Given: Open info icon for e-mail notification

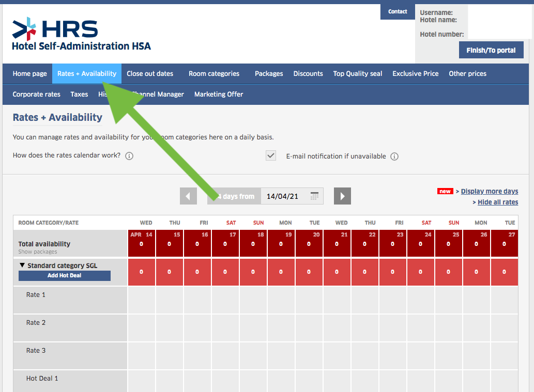Looking at the screenshot, I should (394, 156).
